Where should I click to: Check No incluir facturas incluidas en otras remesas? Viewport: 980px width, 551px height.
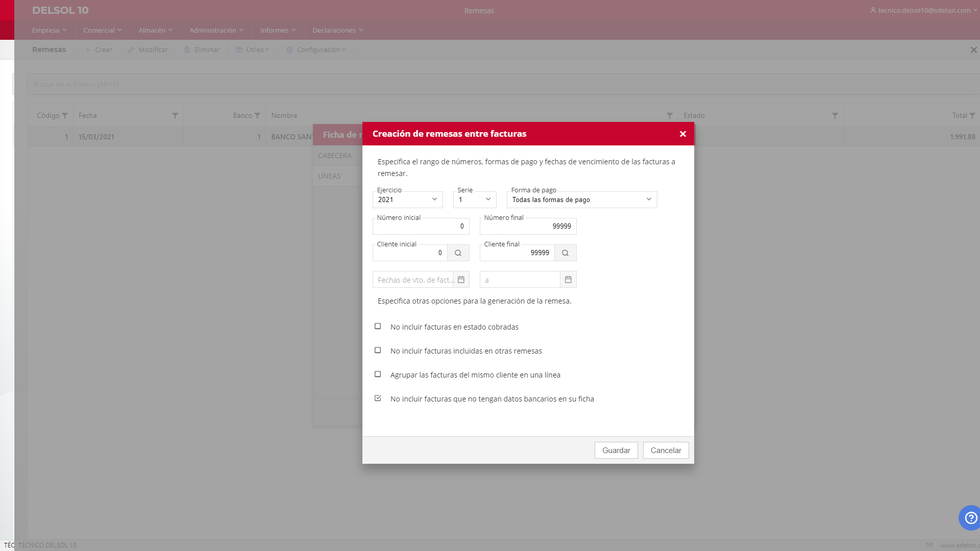(378, 350)
